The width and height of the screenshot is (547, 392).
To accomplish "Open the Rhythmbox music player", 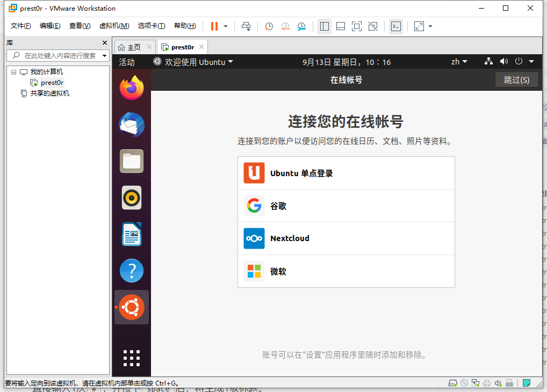I will coord(131,198).
